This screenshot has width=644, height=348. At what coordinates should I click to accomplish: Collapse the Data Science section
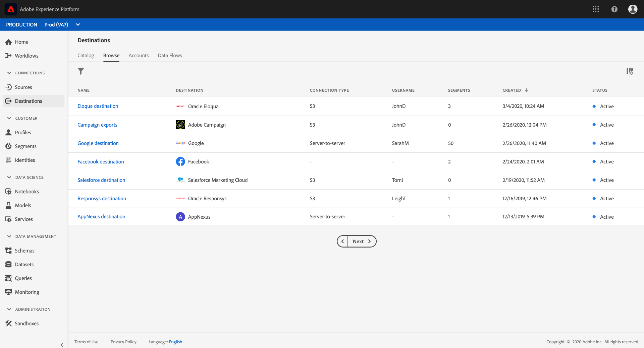click(x=9, y=177)
